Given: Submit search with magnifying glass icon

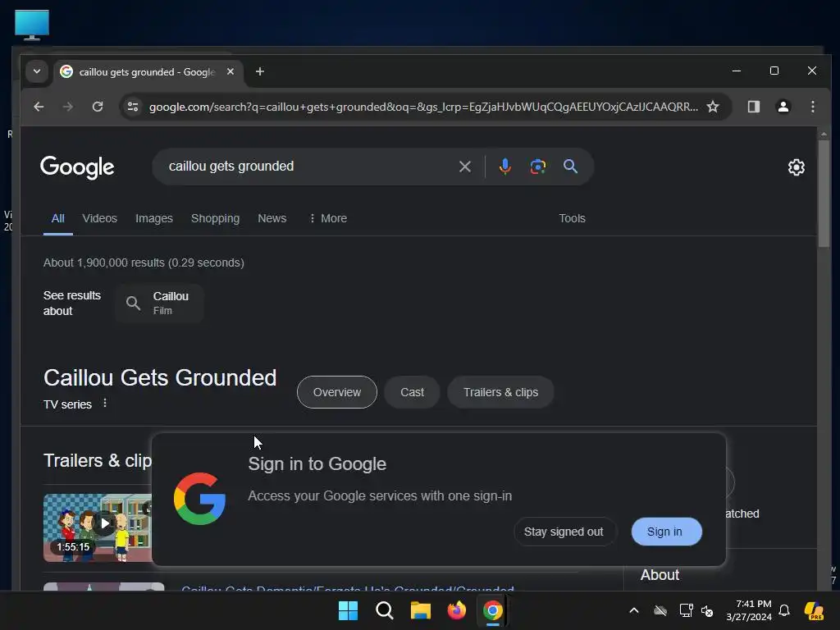Looking at the screenshot, I should coord(571,167).
